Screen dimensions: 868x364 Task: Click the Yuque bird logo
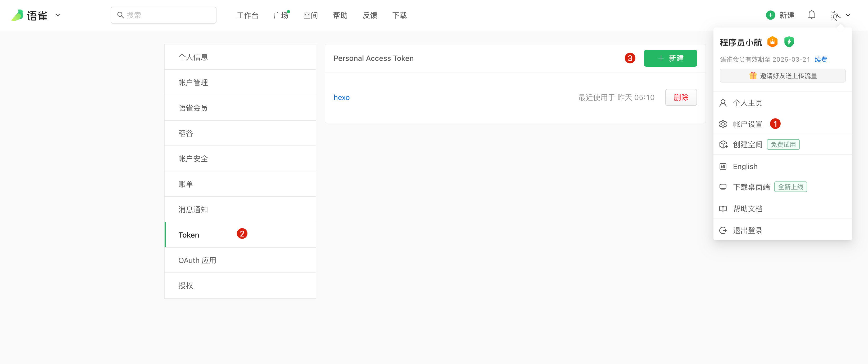17,15
